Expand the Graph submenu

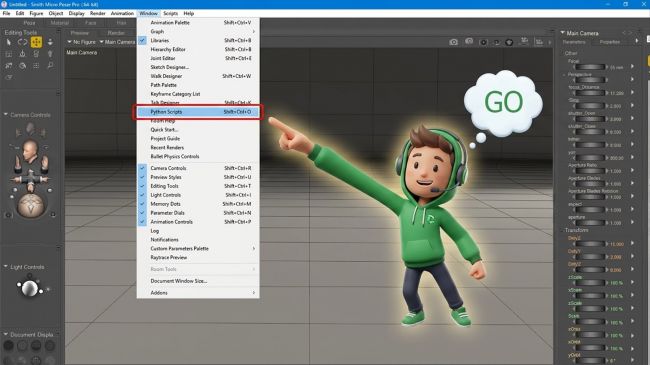[x=198, y=32]
